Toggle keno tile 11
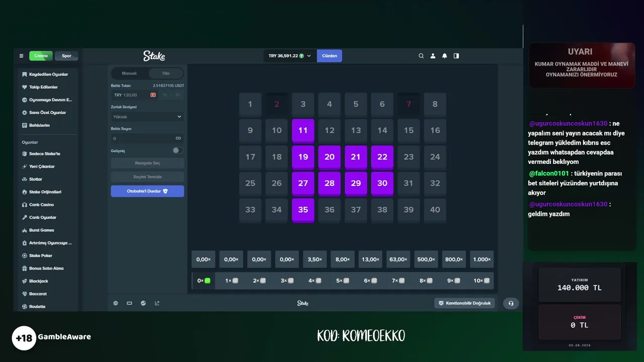The width and height of the screenshot is (644, 362). pyautogui.click(x=303, y=131)
